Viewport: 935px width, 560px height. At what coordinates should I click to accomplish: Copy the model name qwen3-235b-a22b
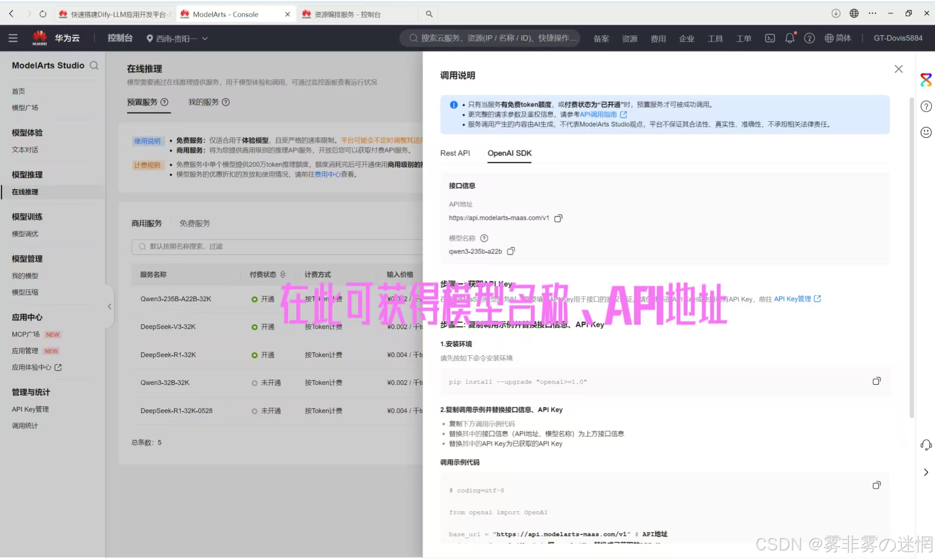coord(511,251)
